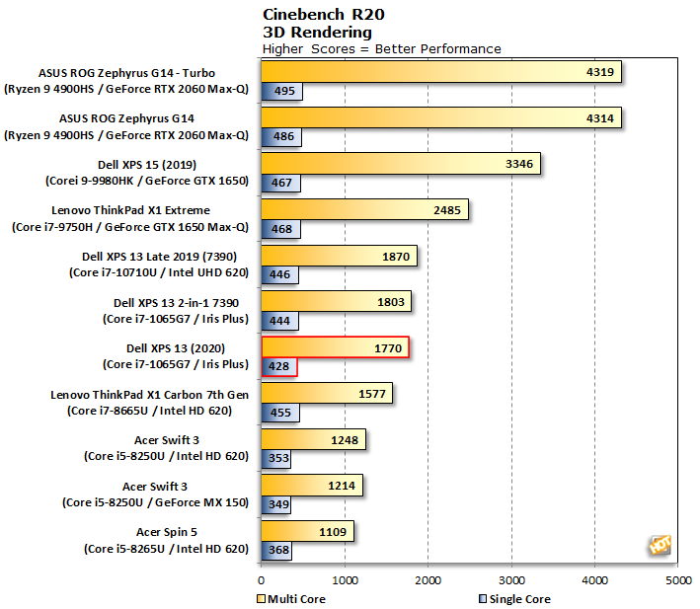Select the highlighted 428 single-core bar

pyautogui.click(x=279, y=367)
